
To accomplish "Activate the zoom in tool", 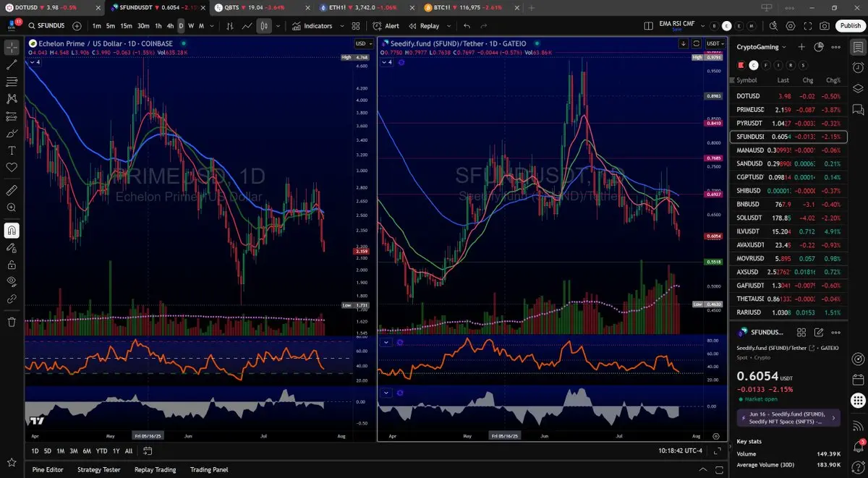I will click(x=12, y=208).
